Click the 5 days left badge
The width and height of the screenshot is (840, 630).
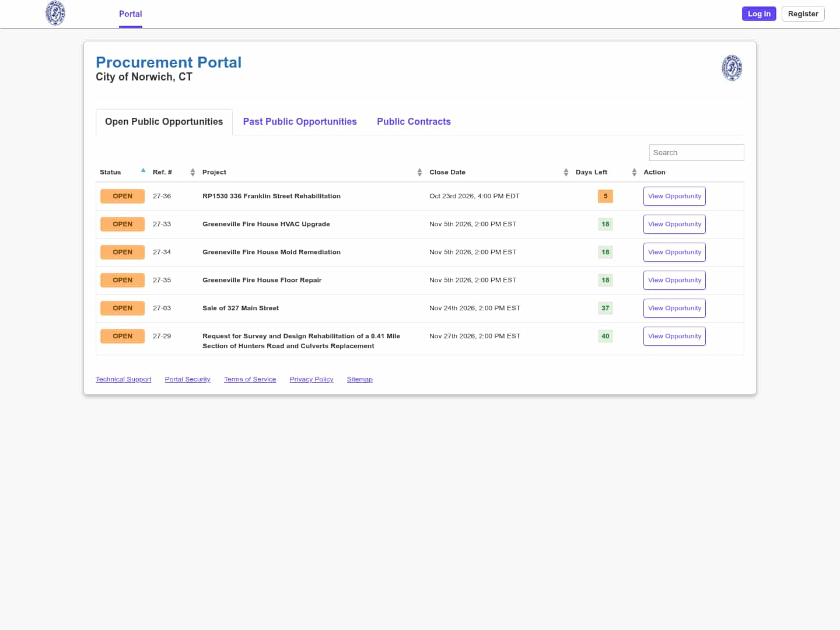[605, 197]
